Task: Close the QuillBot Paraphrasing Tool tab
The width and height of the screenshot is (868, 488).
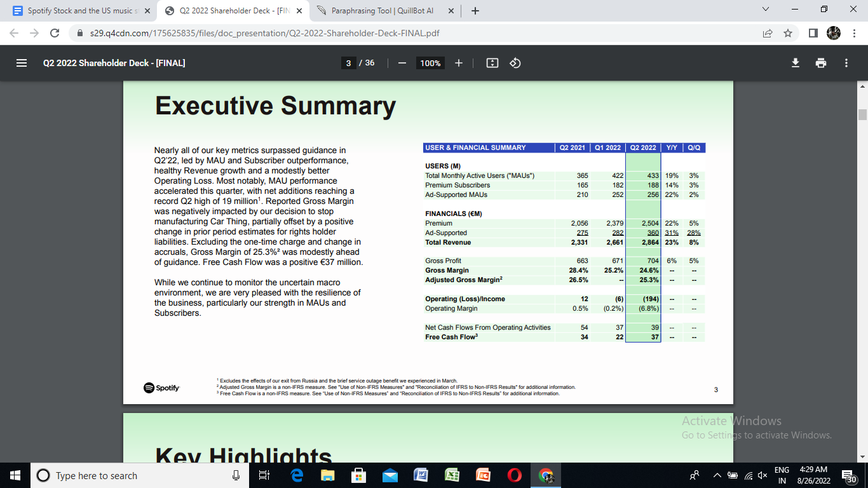Action: tap(451, 11)
